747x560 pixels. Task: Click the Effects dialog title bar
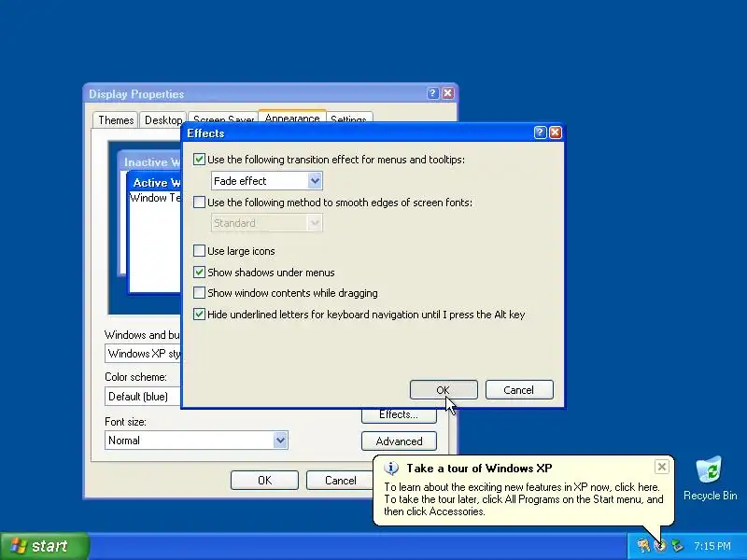[x=358, y=133]
